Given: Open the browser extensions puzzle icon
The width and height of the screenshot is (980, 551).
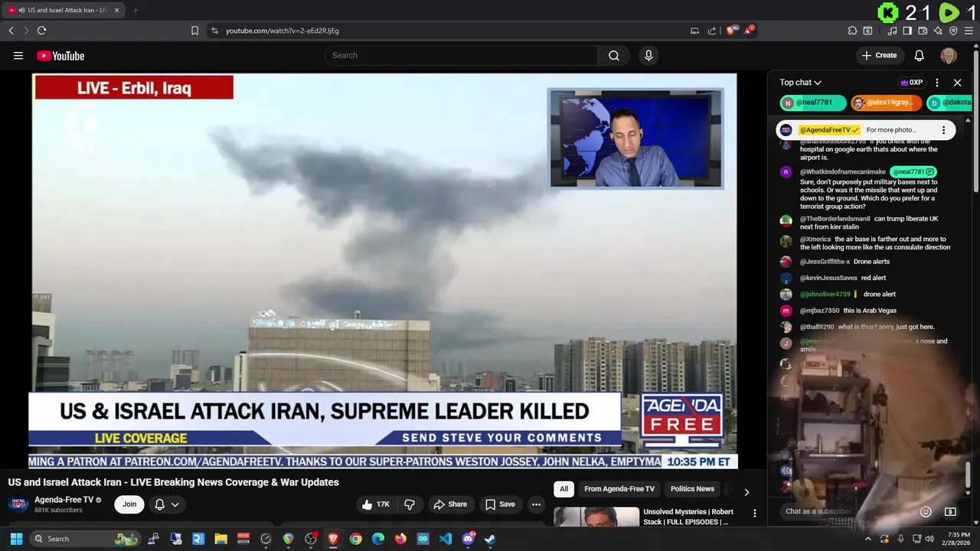Looking at the screenshot, I should coord(852,31).
